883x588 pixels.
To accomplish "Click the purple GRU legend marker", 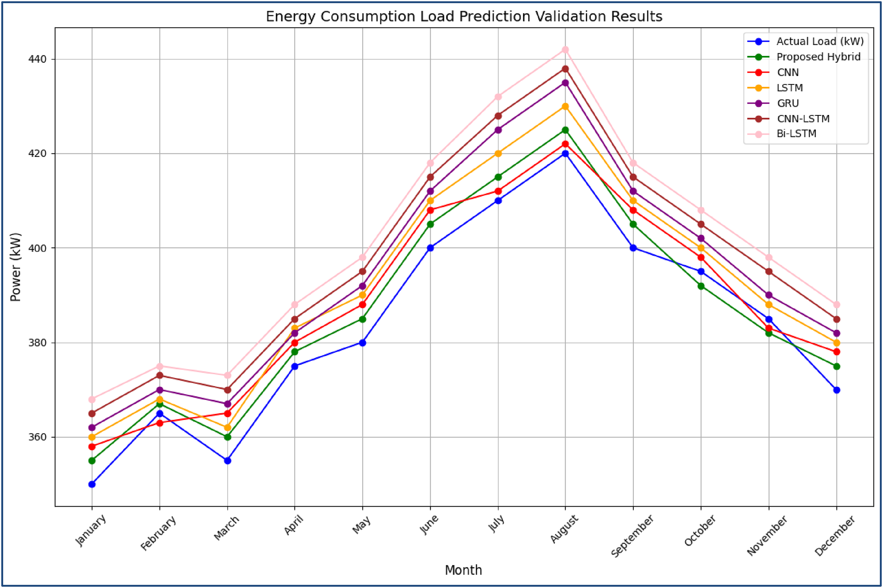I will tap(758, 103).
